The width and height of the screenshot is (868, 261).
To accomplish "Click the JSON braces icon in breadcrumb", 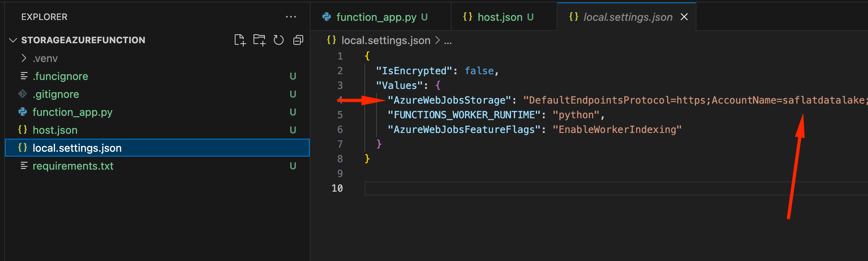I will pyautogui.click(x=331, y=40).
